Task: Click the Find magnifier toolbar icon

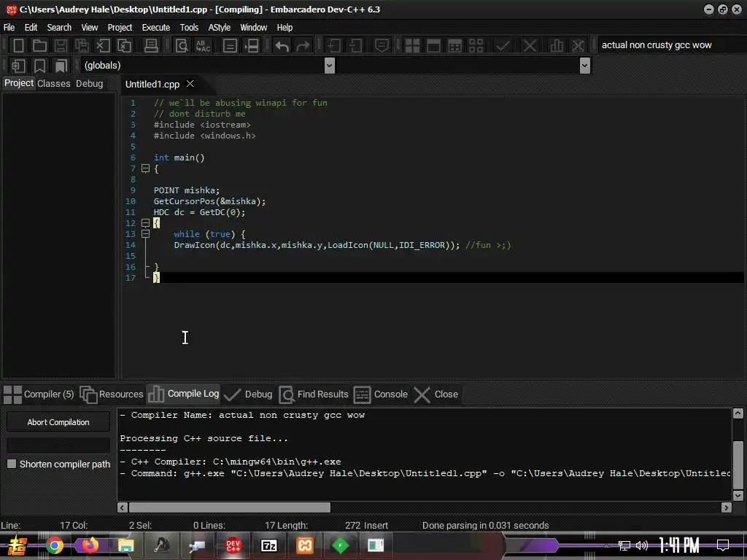Action: tap(182, 46)
